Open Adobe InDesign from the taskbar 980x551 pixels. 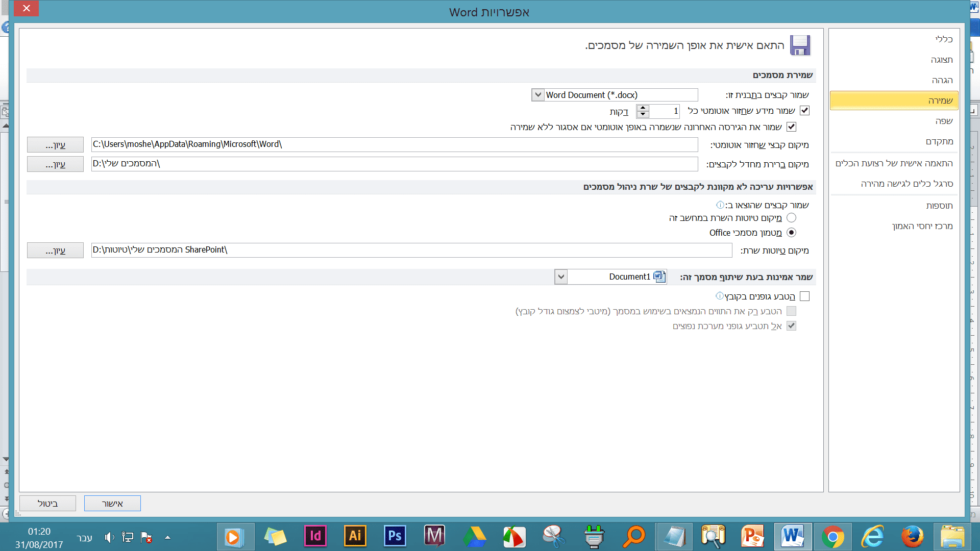pos(315,536)
